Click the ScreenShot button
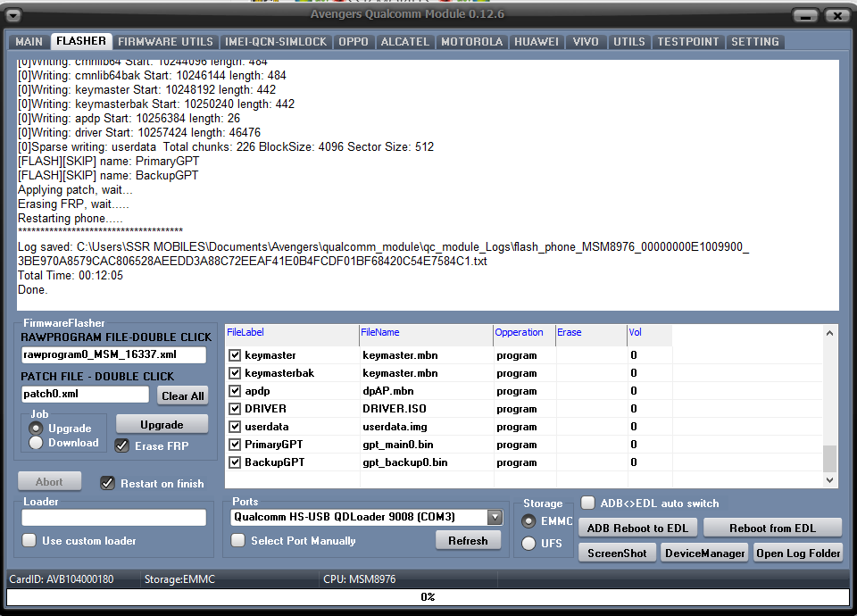This screenshot has height=616, width=857. click(617, 554)
